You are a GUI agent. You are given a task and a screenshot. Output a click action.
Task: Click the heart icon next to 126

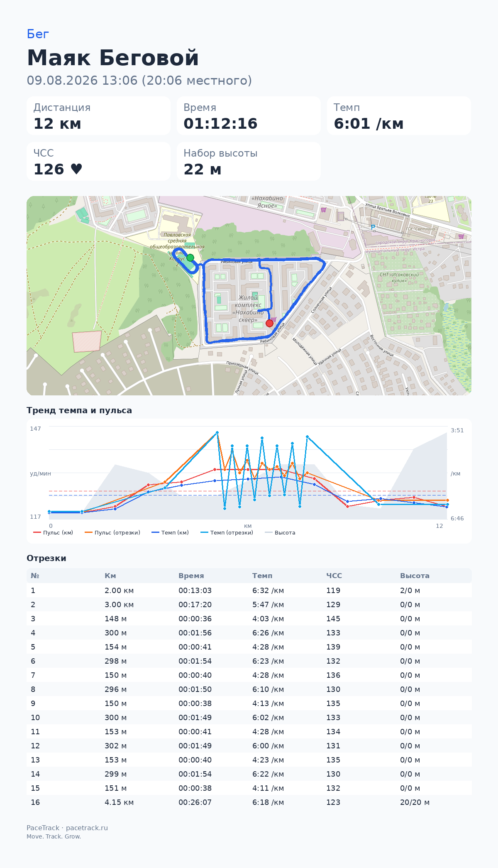[x=76, y=169]
